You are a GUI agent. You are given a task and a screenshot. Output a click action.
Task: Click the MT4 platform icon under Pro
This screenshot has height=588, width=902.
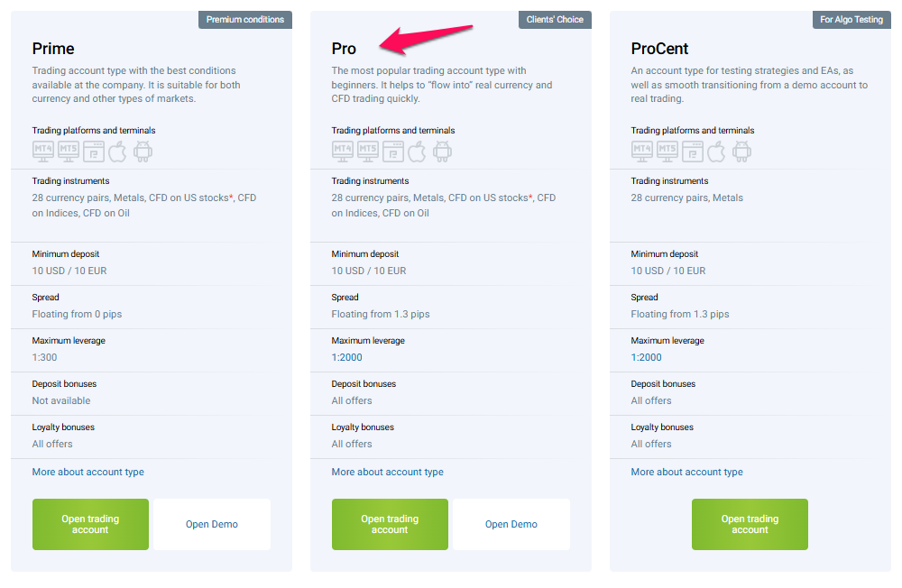(342, 151)
